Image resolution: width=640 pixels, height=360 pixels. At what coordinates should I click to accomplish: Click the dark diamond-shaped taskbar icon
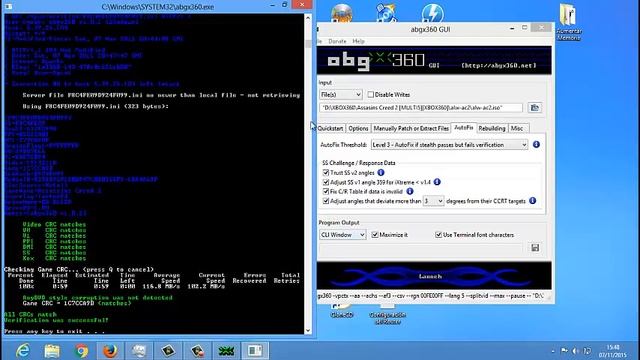168,351
